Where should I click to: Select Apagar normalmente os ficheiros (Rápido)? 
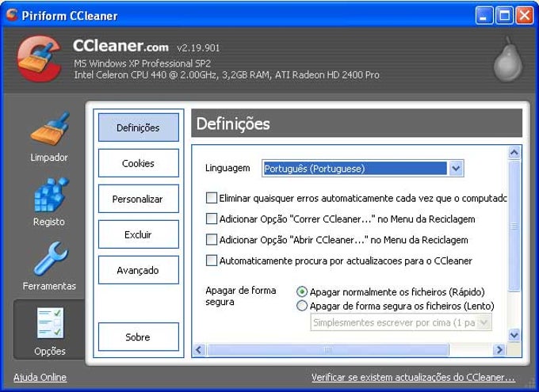pyautogui.click(x=302, y=292)
